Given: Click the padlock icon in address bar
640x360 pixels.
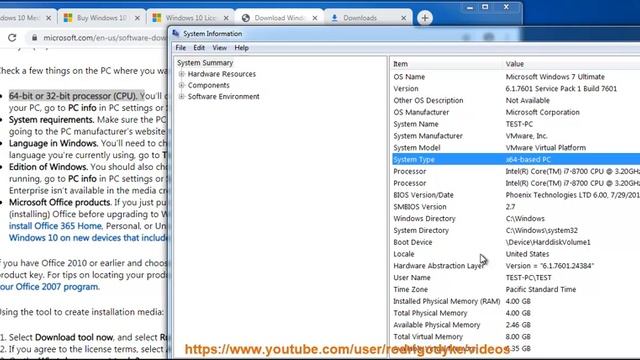Looking at the screenshot, I should click(x=35, y=38).
